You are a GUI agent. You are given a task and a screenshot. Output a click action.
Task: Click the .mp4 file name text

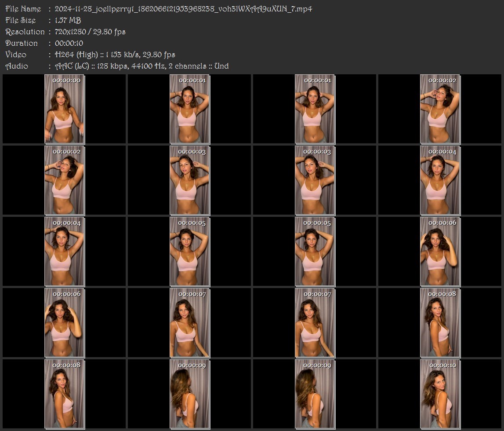coord(183,9)
